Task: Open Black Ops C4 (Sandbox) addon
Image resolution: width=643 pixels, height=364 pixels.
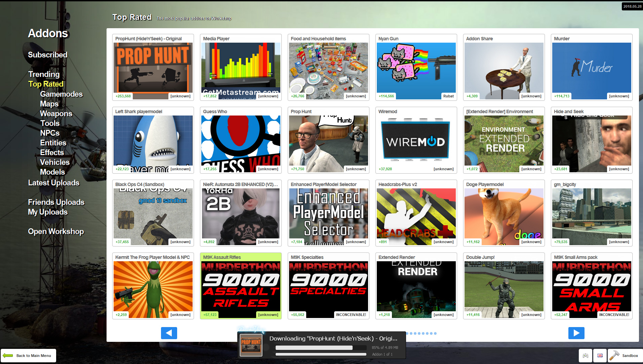Action: point(153,213)
